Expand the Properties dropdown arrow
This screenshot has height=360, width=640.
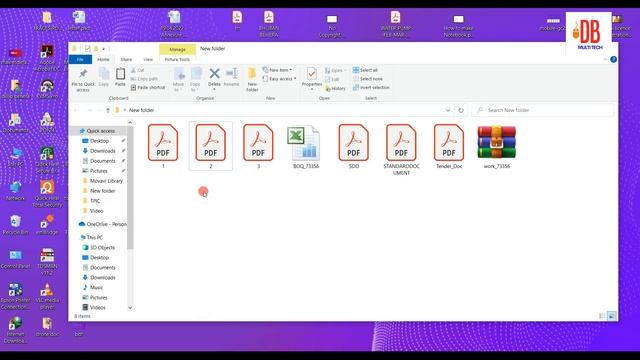(x=312, y=89)
